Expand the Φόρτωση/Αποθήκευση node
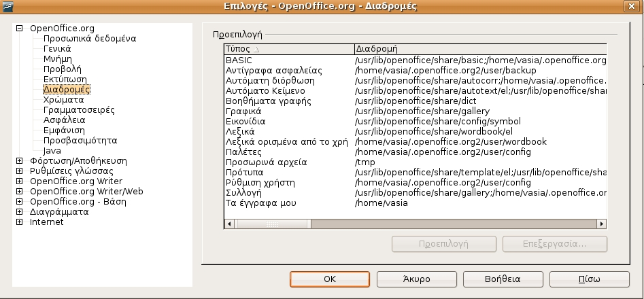Screen dimensions: 644x299 pyautogui.click(x=19, y=161)
